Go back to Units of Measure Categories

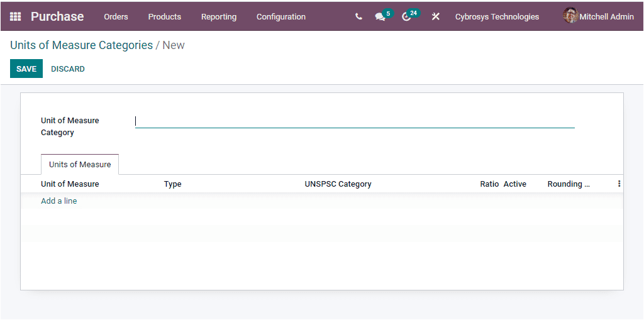click(x=81, y=45)
